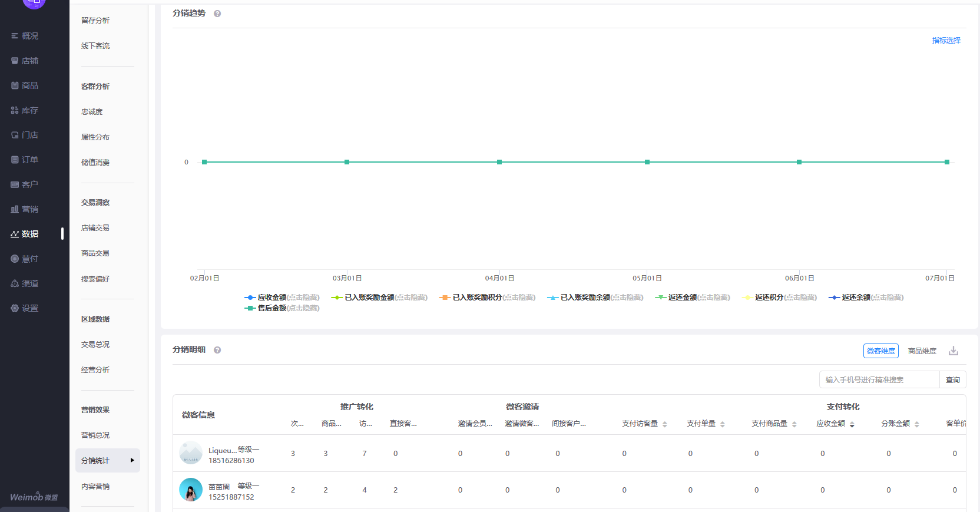Toggle the 返还金额 legend entry

tap(693, 298)
